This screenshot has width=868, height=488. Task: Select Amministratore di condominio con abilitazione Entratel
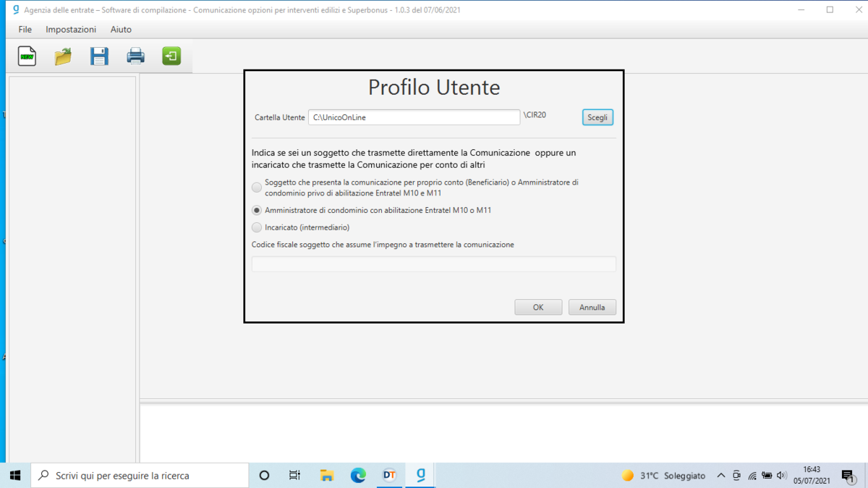[x=256, y=210]
